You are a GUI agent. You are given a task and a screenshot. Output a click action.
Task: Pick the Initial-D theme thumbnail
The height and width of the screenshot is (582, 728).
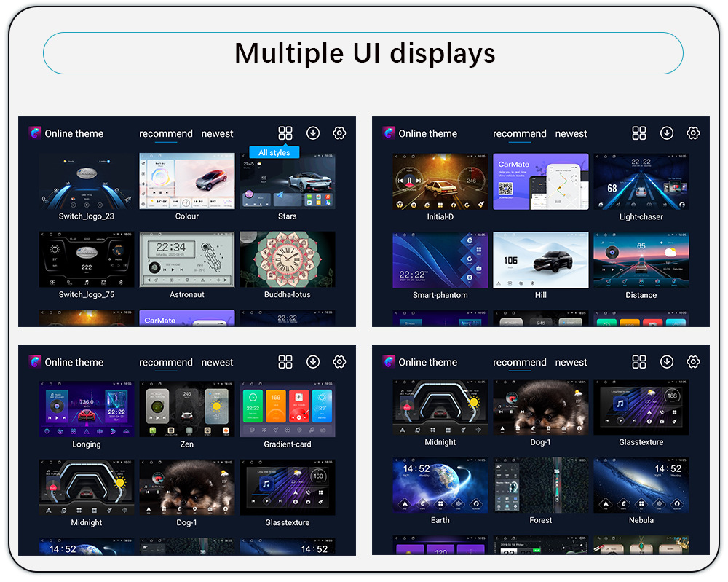point(440,181)
